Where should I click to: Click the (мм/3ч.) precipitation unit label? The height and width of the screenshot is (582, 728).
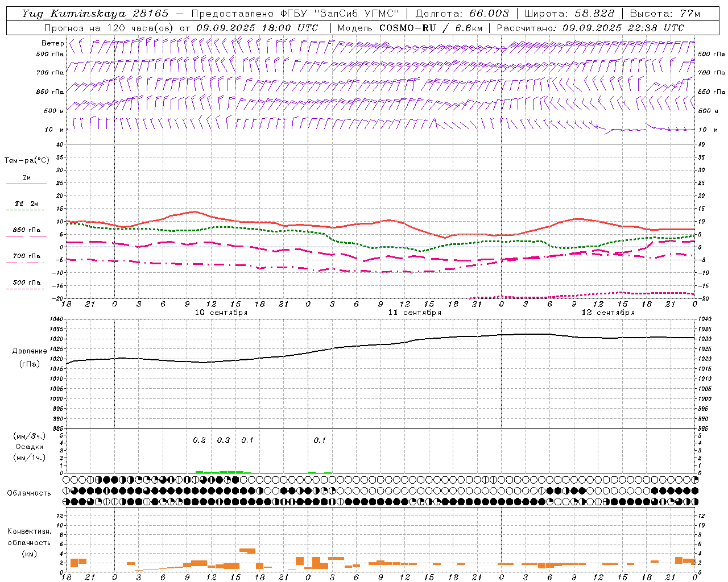click(x=30, y=436)
